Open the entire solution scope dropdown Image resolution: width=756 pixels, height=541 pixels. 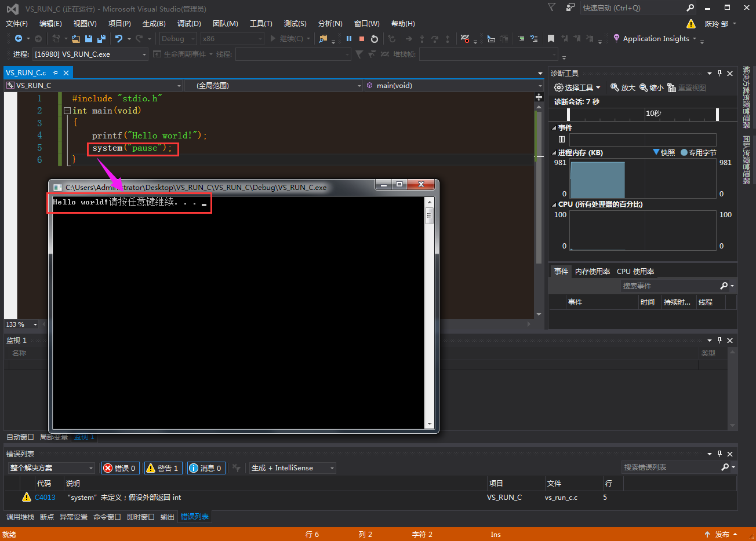click(x=51, y=468)
